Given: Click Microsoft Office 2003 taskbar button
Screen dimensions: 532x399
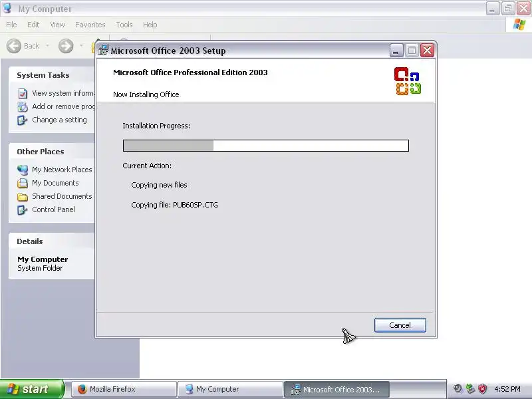Looking at the screenshot, I should pos(336,389).
